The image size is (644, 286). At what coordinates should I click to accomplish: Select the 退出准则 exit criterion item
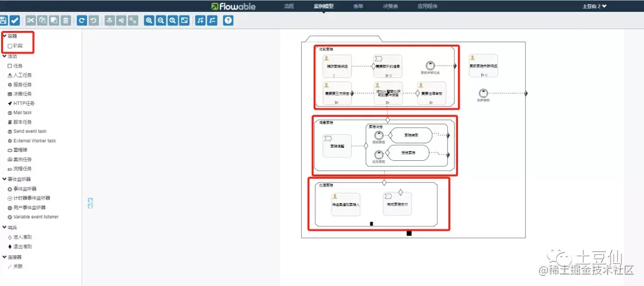20,247
